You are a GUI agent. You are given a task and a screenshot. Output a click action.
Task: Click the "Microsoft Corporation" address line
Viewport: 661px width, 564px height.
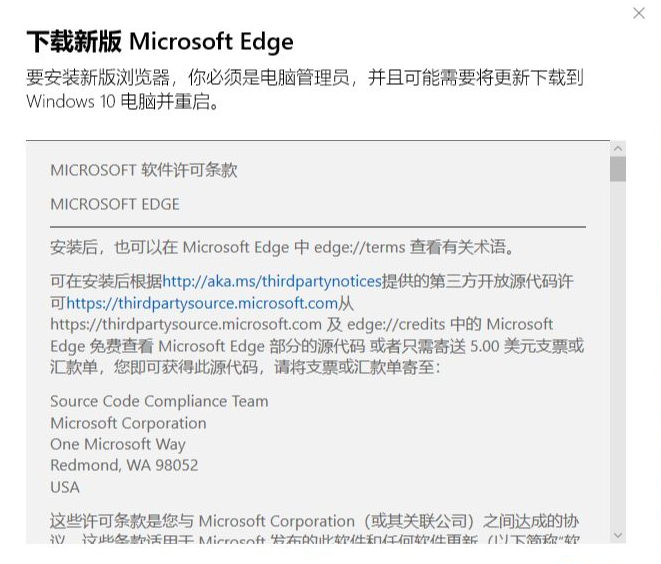click(128, 423)
